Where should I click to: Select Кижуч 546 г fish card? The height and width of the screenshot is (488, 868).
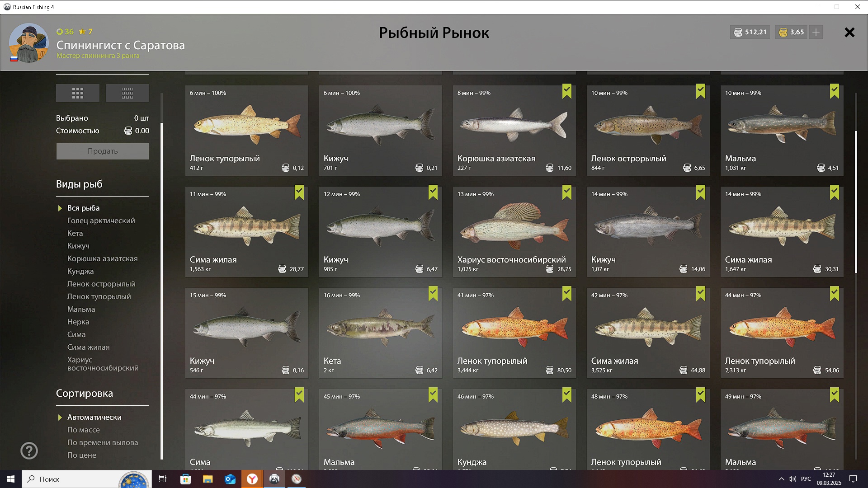coord(247,333)
